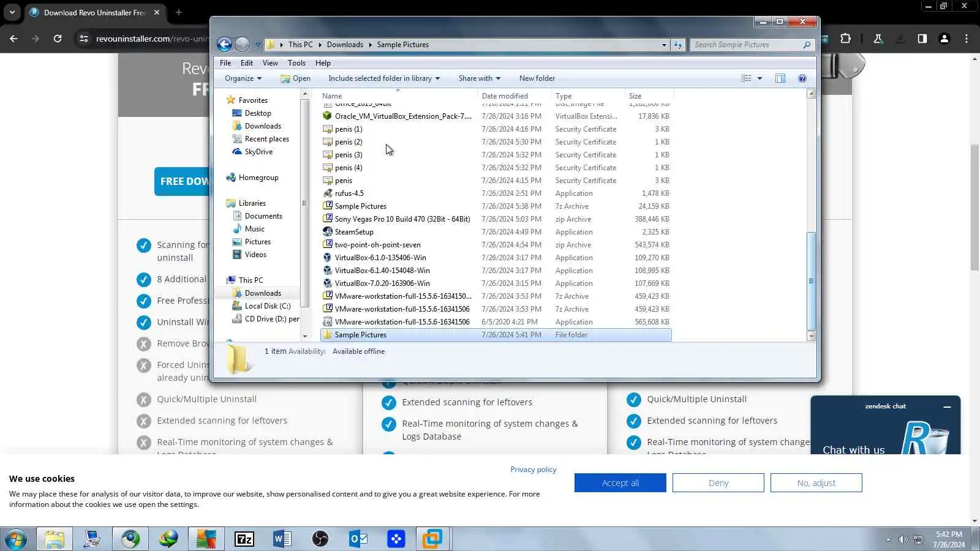
Task: Reload the Revo Uninstaller browser page
Action: (x=58, y=39)
